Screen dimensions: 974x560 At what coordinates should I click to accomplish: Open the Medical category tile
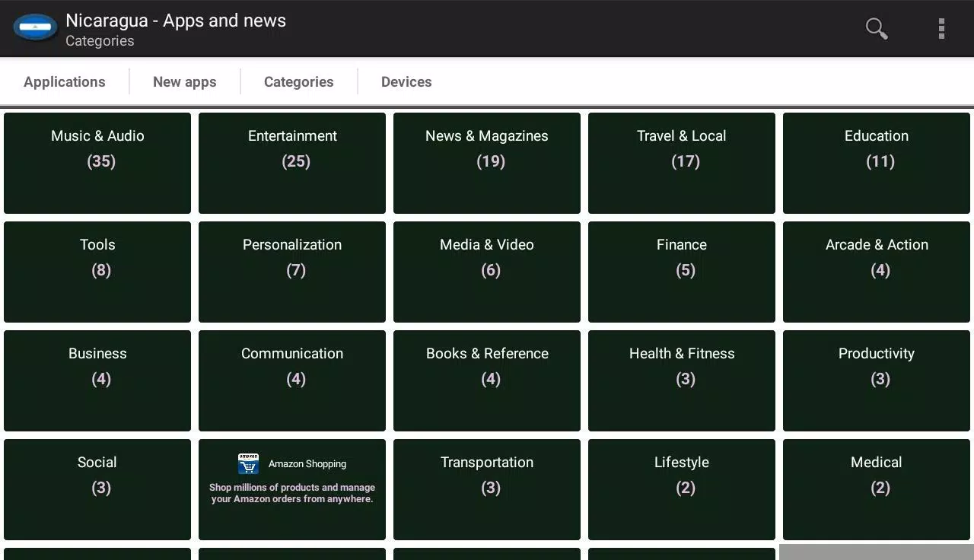coord(877,489)
